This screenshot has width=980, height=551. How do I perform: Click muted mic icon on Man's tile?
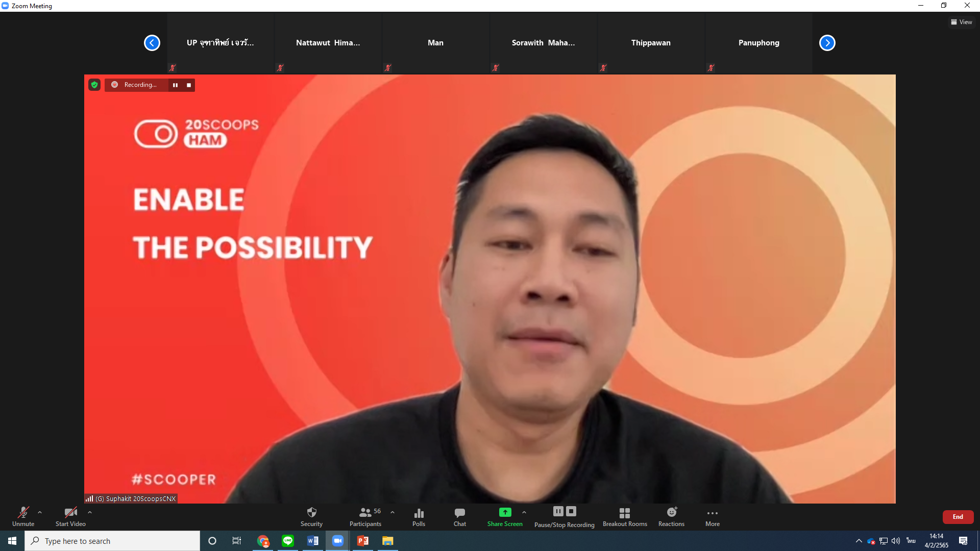[388, 67]
